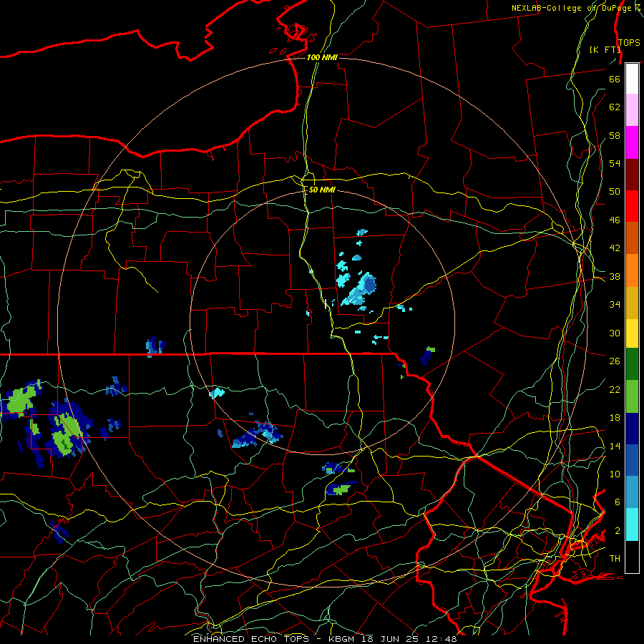Image resolution: width=644 pixels, height=644 pixels.
Task: Click the light pink legend swatch
Action: (x=632, y=110)
